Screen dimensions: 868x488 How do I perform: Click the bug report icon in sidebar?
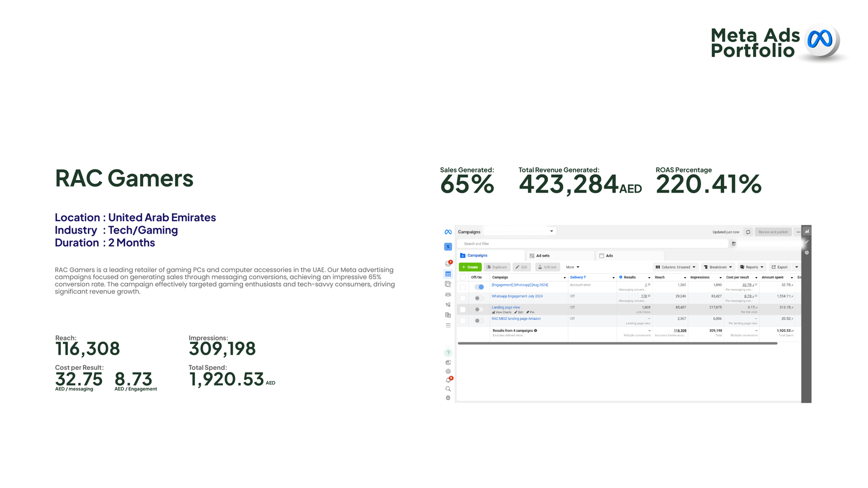coord(448,398)
